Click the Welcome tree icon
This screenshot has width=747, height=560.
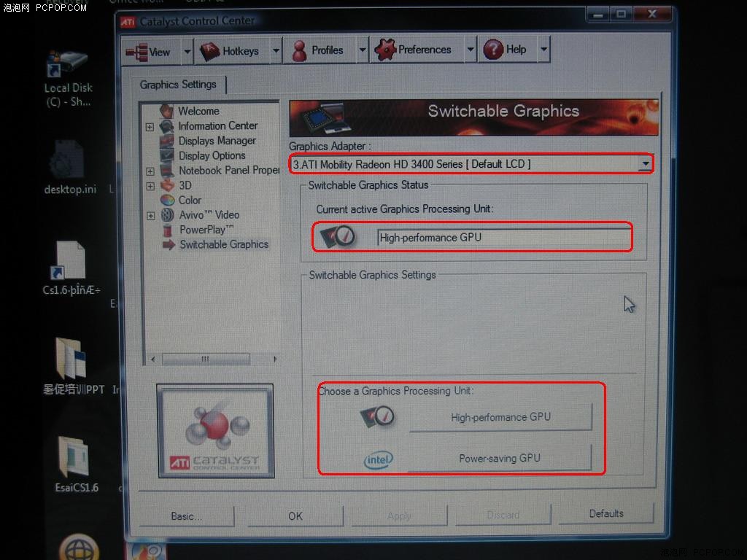[x=167, y=111]
